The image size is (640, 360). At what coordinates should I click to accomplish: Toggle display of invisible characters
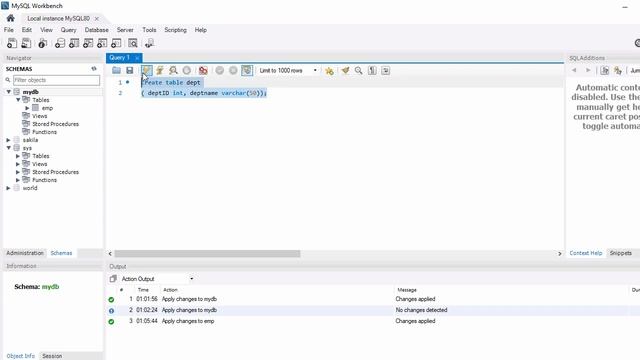tap(372, 71)
